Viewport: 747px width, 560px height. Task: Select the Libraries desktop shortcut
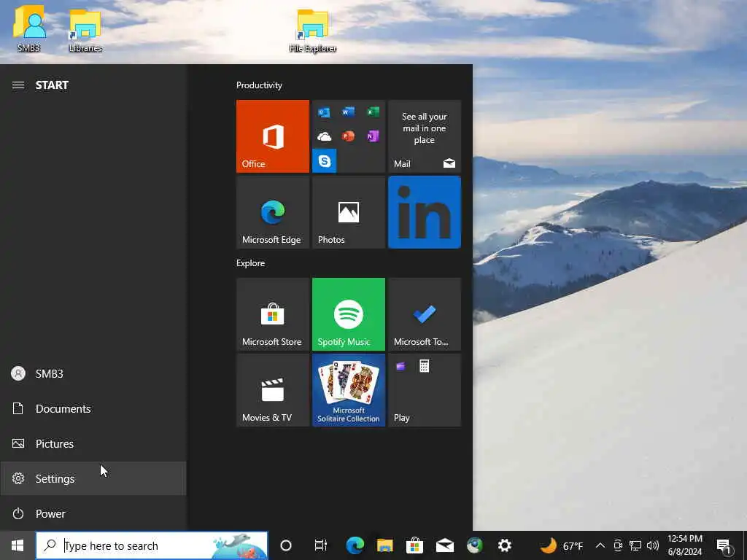(x=85, y=31)
